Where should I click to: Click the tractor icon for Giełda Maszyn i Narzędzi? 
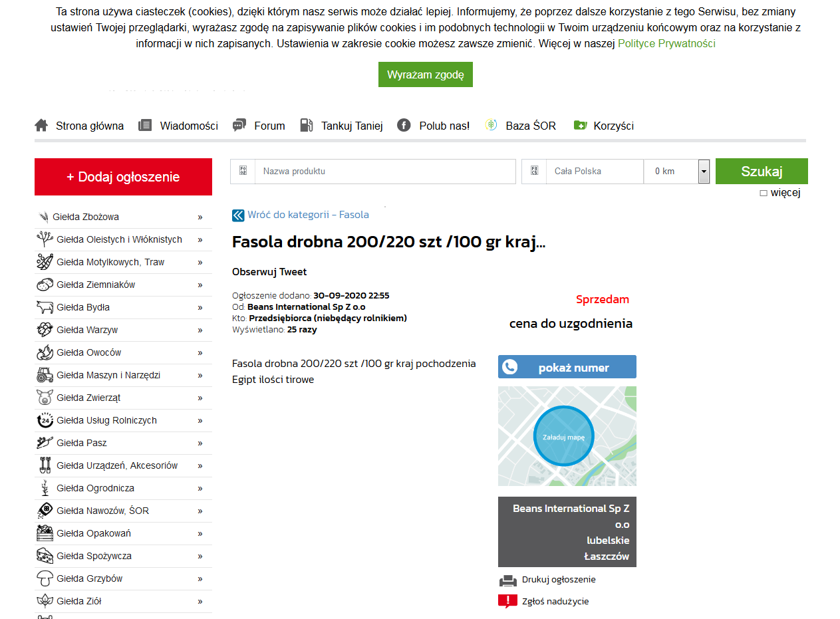(x=45, y=375)
